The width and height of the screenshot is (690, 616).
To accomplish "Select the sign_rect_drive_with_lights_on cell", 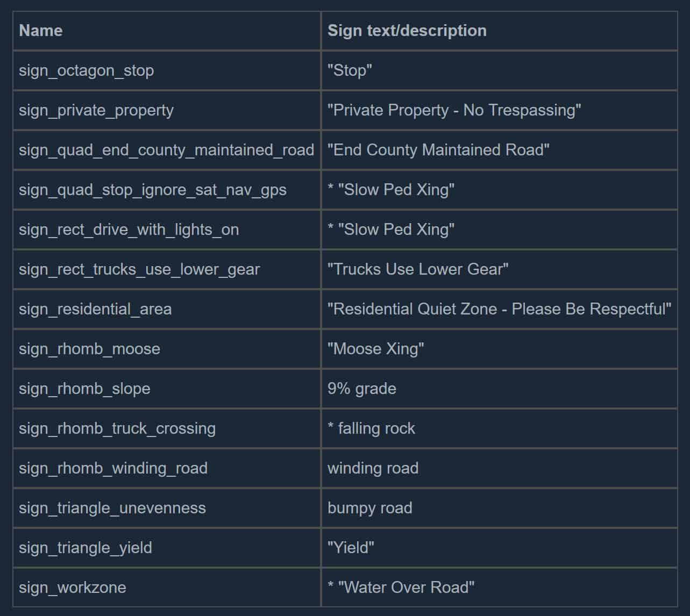I will (x=129, y=230).
